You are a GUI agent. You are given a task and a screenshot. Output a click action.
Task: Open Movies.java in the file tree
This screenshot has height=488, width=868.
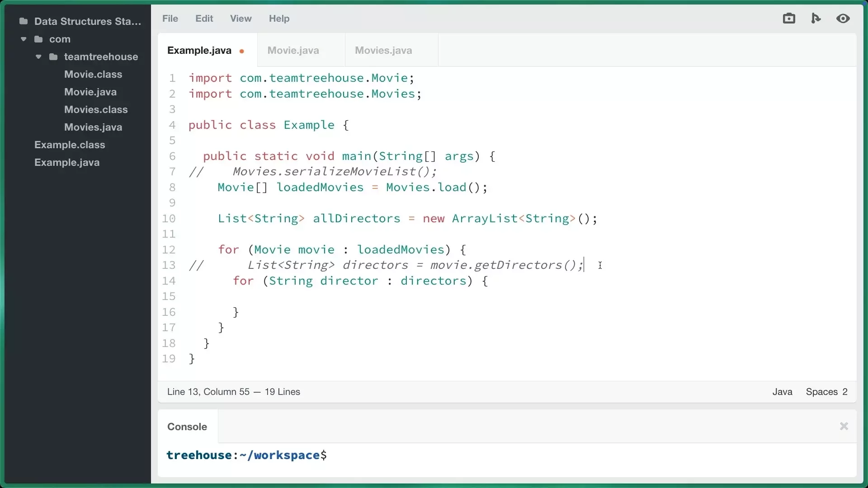[x=93, y=127]
